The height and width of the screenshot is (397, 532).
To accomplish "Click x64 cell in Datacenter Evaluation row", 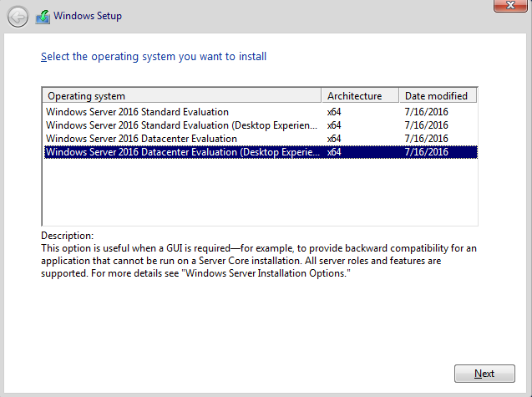I will click(x=334, y=139).
